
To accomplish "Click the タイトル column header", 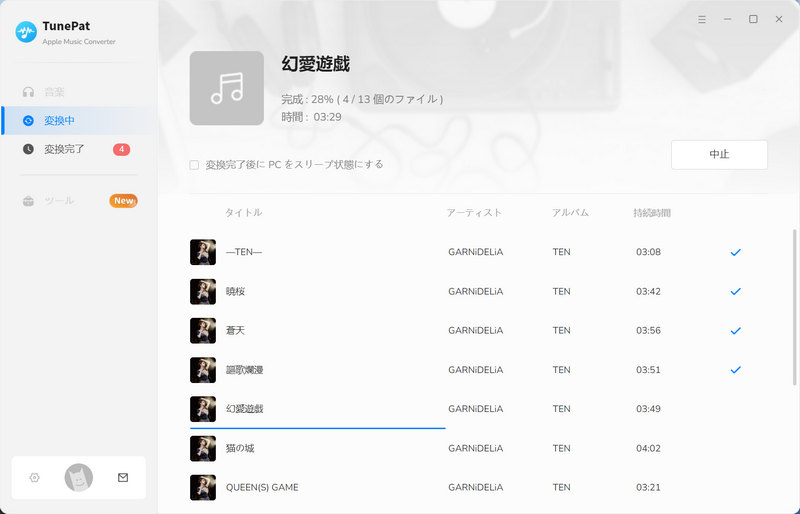I will click(x=243, y=213).
